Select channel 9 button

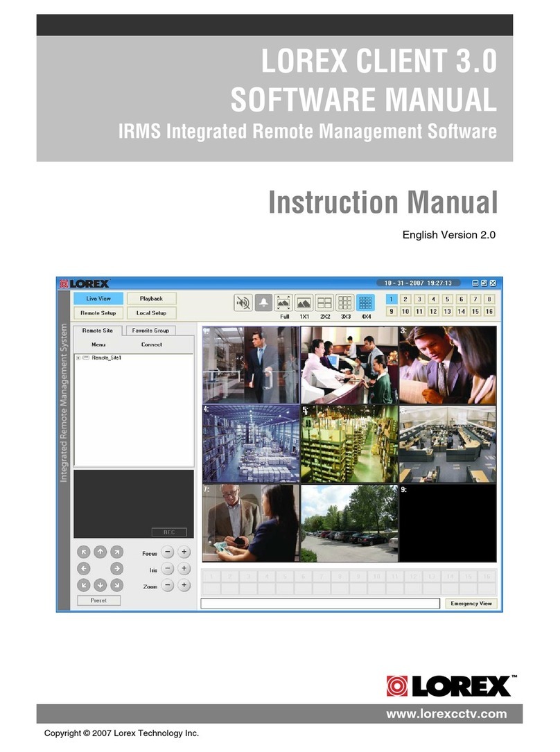point(391,311)
